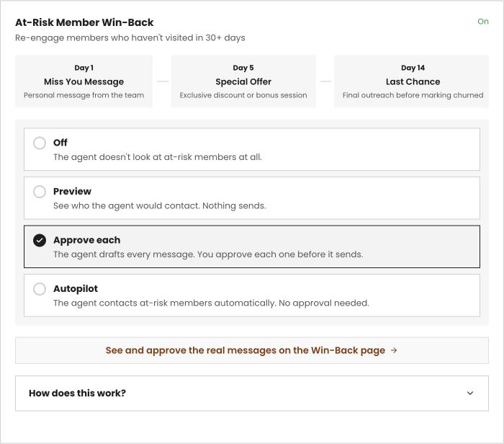The width and height of the screenshot is (504, 444).
Task: Click the green On status label
Action: click(x=483, y=22)
